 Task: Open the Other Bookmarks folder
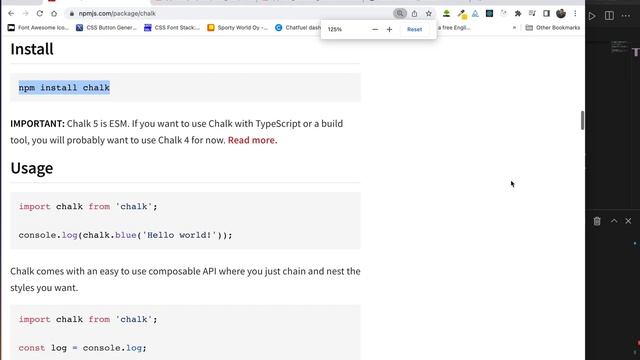pyautogui.click(x=553, y=28)
